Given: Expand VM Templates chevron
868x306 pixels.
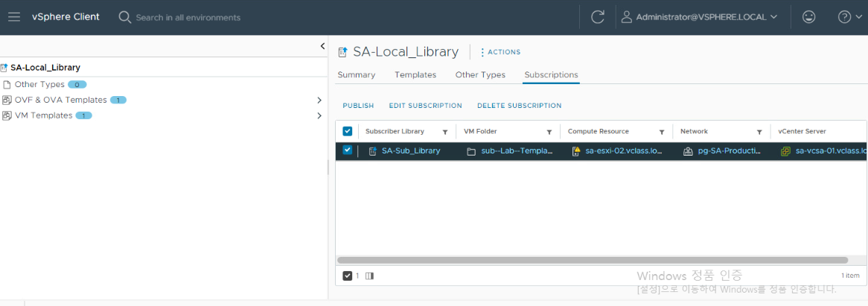Looking at the screenshot, I should pyautogui.click(x=319, y=115).
